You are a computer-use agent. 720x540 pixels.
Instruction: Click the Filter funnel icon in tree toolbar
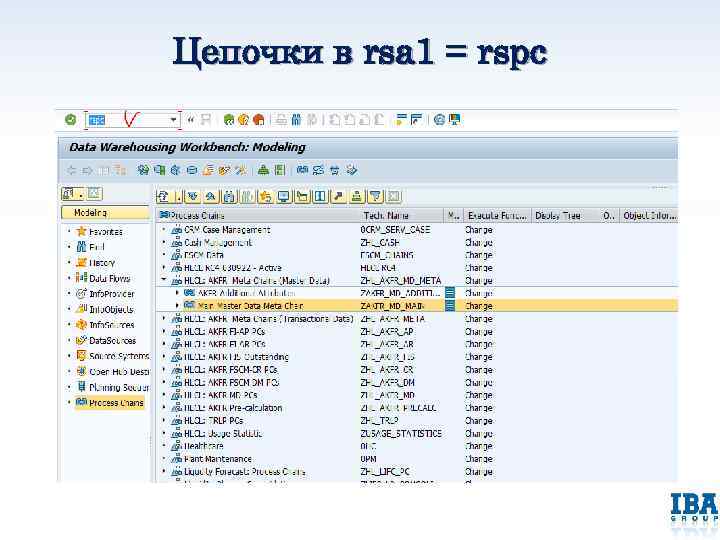[x=376, y=197]
